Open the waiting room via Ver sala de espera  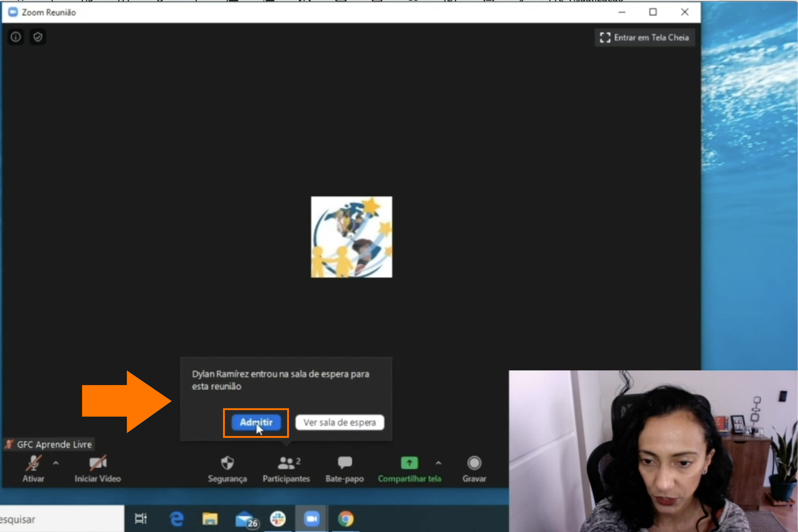click(339, 422)
